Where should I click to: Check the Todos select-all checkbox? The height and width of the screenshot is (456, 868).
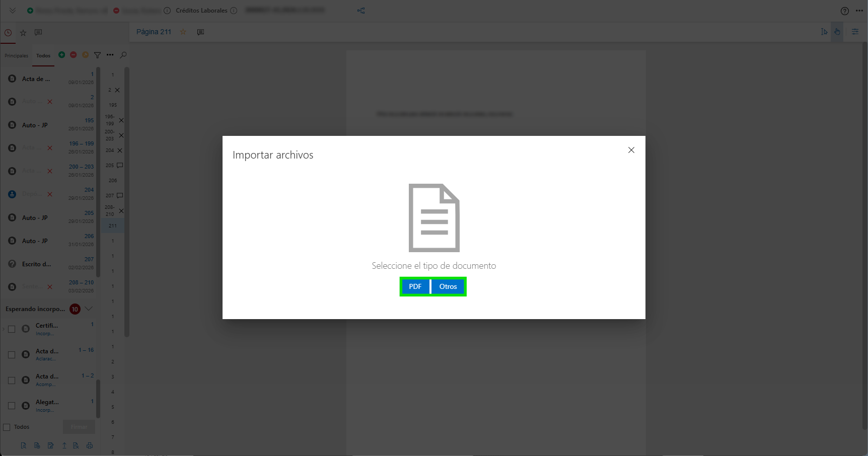7,427
